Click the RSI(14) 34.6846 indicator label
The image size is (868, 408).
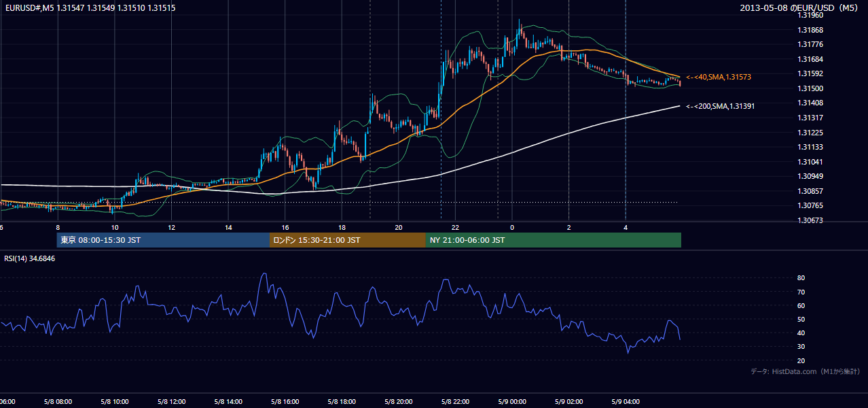click(x=30, y=258)
